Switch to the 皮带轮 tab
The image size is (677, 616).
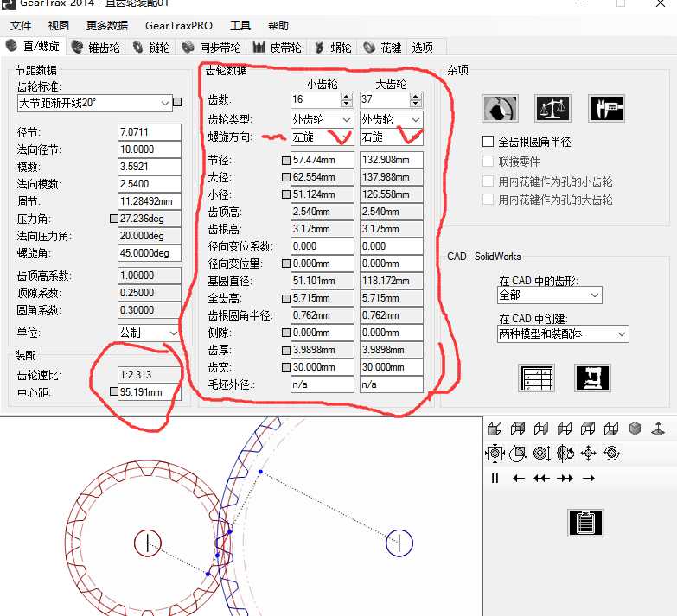[x=278, y=47]
